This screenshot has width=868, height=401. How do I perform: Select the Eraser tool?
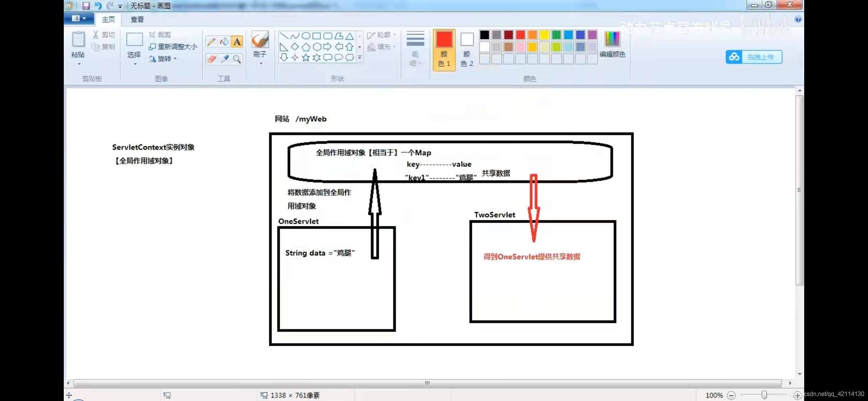(x=211, y=59)
